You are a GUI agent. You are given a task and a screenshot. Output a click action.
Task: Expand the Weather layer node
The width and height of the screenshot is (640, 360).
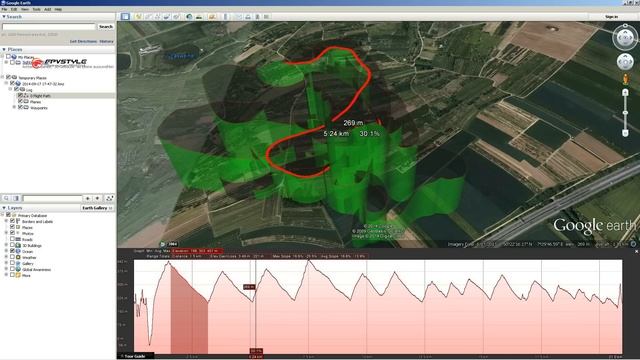[6, 258]
